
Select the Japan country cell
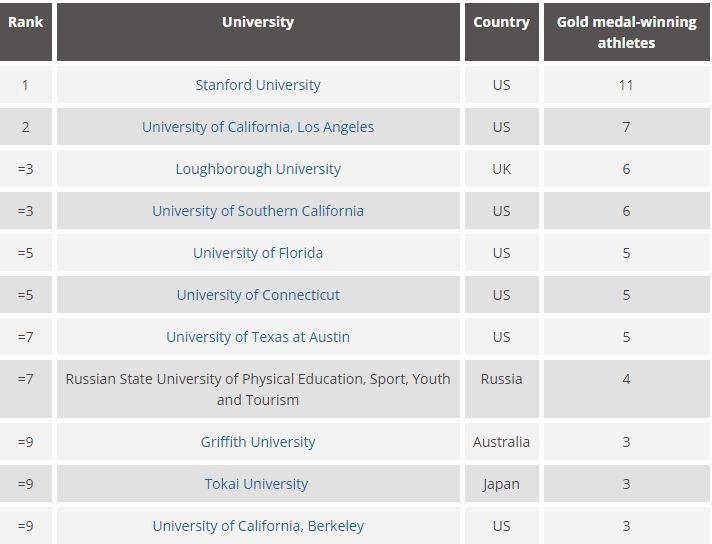point(501,484)
